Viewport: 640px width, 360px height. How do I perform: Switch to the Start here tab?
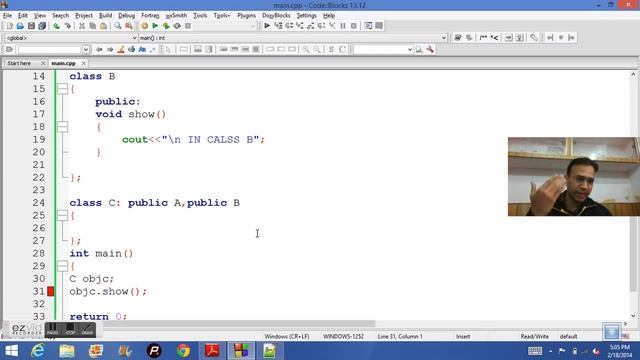[19, 63]
